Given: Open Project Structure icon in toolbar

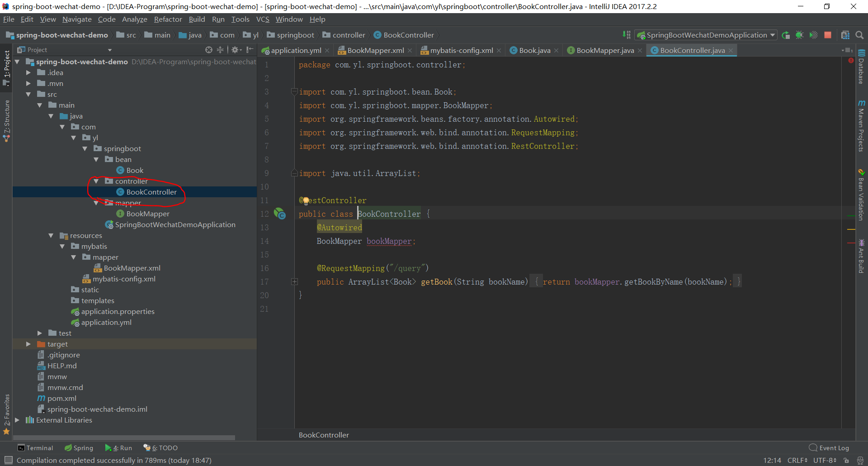Looking at the screenshot, I should (x=845, y=35).
